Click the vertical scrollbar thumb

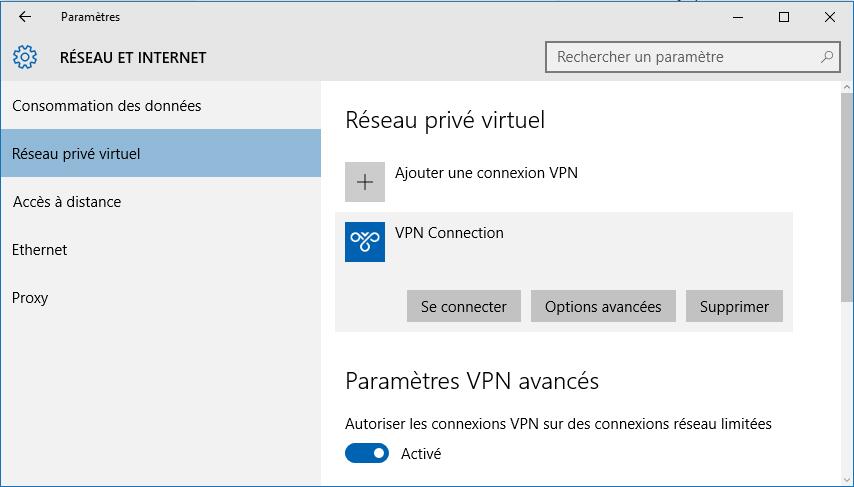point(846,196)
